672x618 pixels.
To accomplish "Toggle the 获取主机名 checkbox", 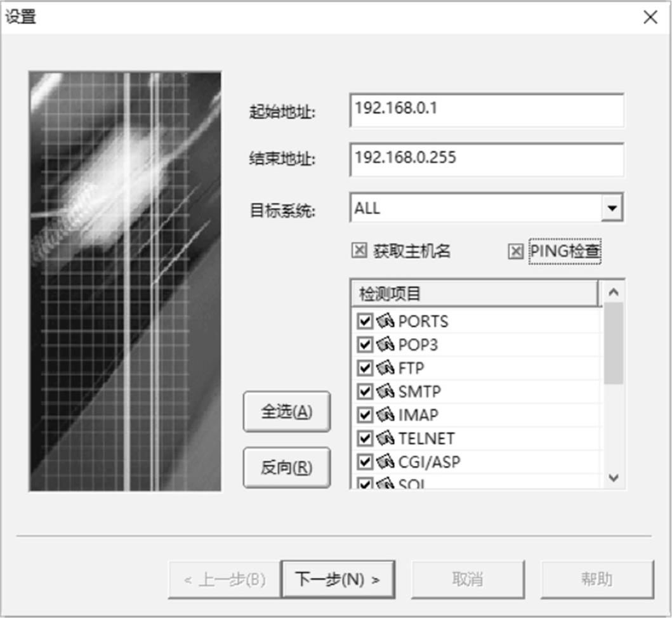I will pos(359,250).
